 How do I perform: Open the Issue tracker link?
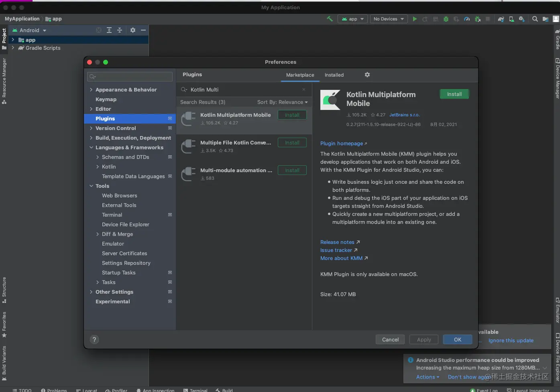[x=339, y=250]
